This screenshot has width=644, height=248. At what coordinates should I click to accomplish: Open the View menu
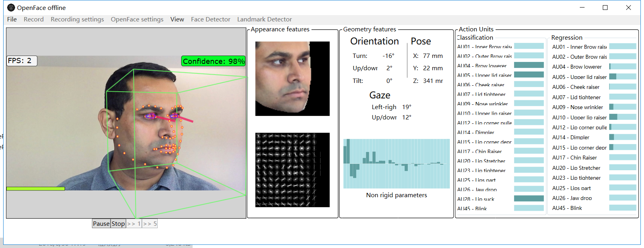[x=177, y=19]
